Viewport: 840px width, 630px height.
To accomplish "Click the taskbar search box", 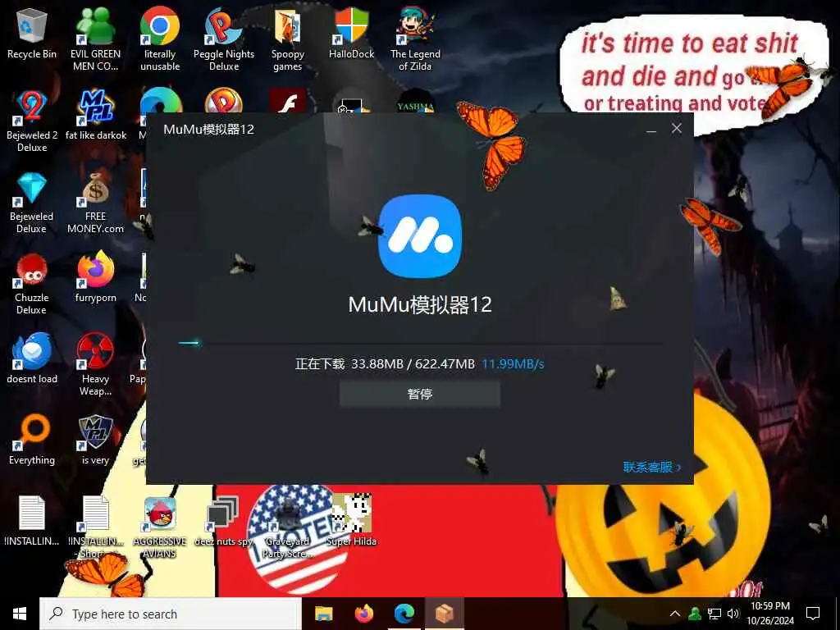I will pos(171,614).
